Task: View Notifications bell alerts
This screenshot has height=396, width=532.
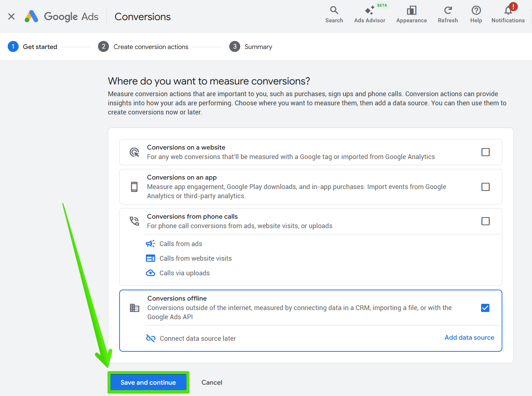Action: click(508, 15)
